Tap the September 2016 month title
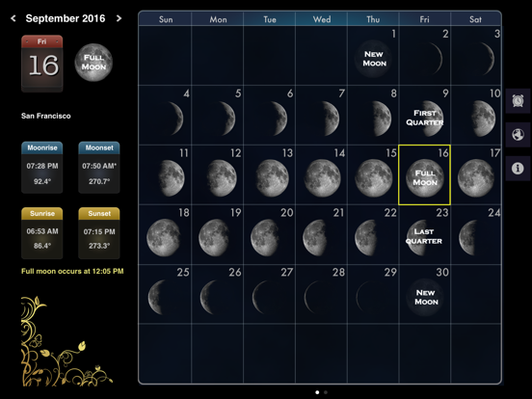 (66, 18)
